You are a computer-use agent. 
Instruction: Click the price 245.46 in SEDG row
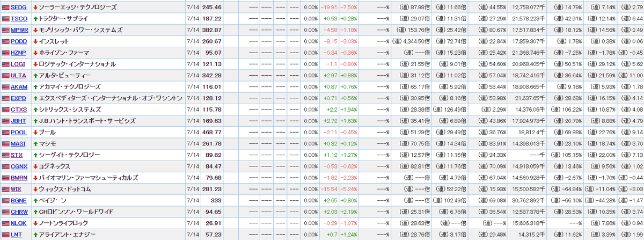tap(213, 8)
